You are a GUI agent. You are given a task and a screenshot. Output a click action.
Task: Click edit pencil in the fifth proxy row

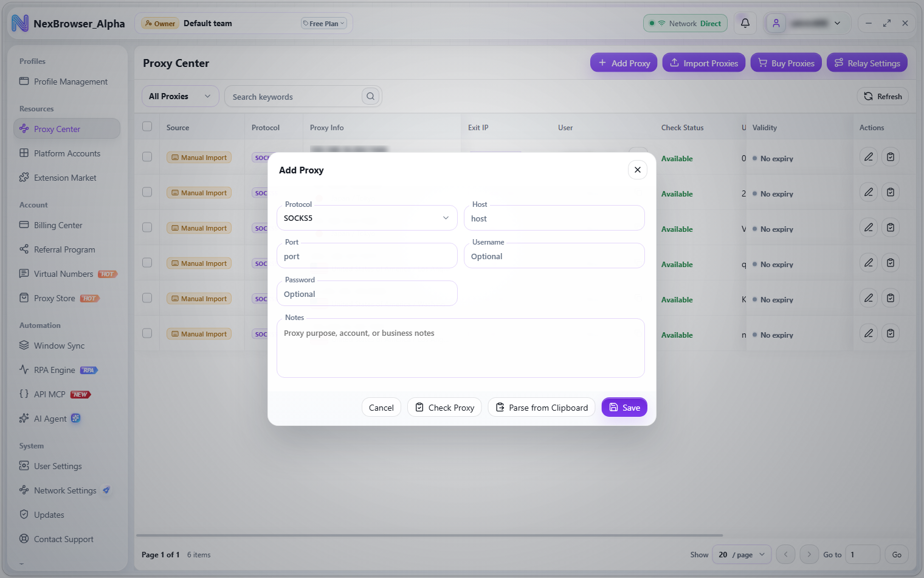[x=869, y=298]
